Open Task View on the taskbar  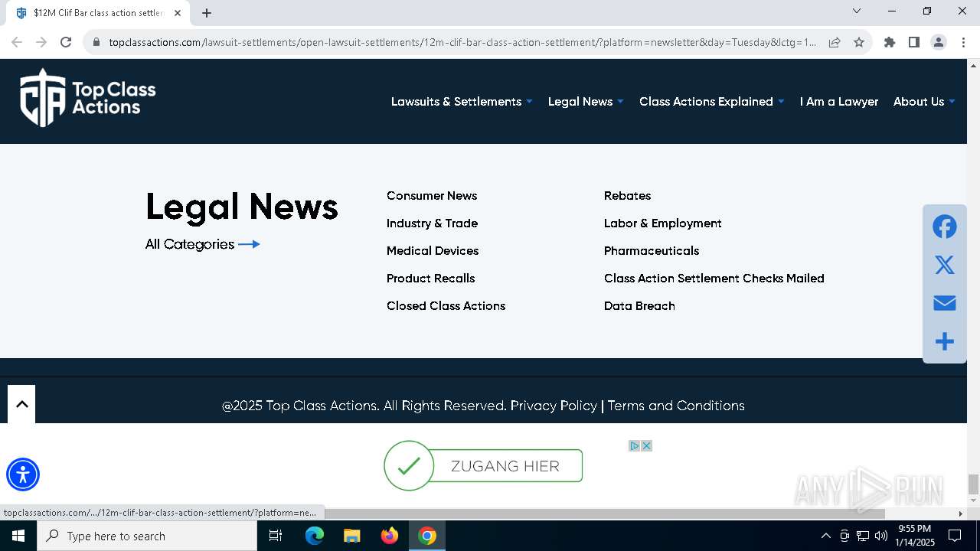point(276,536)
